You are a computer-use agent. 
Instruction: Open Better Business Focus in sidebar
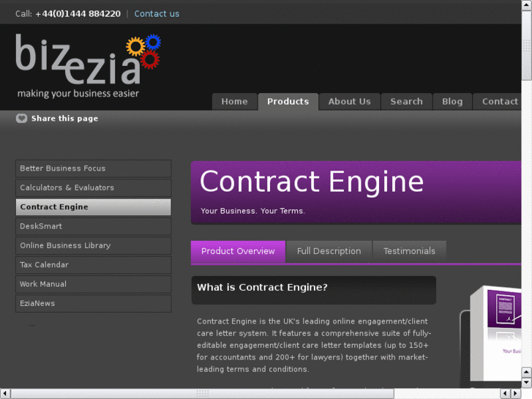pos(93,168)
